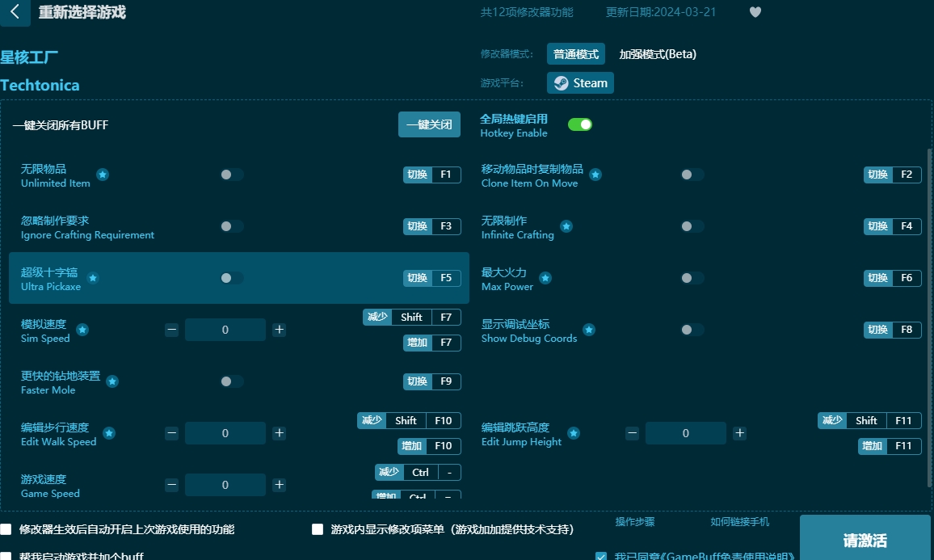Viewport: 934px width, 560px height.
Task: Go back with the left arrow icon
Action: 15,12
